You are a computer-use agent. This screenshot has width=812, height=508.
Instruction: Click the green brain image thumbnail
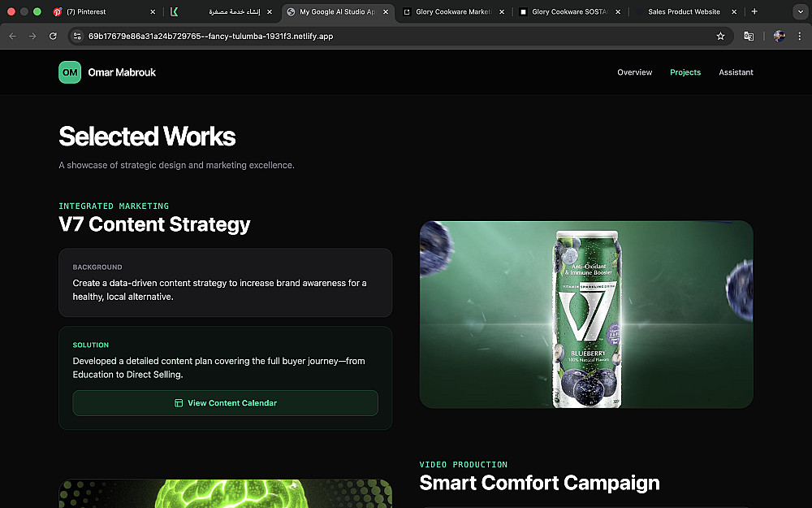[x=225, y=493]
